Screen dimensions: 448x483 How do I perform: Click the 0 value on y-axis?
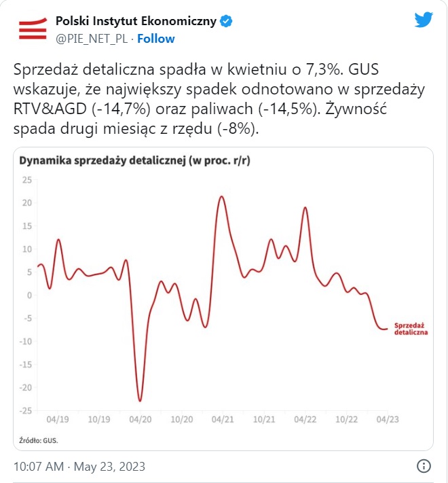(x=30, y=296)
